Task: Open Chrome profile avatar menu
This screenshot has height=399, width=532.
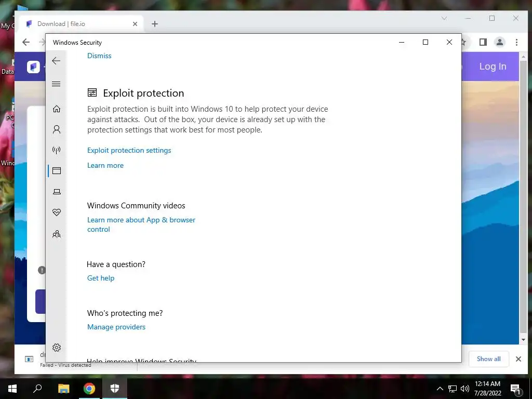Action: pyautogui.click(x=500, y=42)
